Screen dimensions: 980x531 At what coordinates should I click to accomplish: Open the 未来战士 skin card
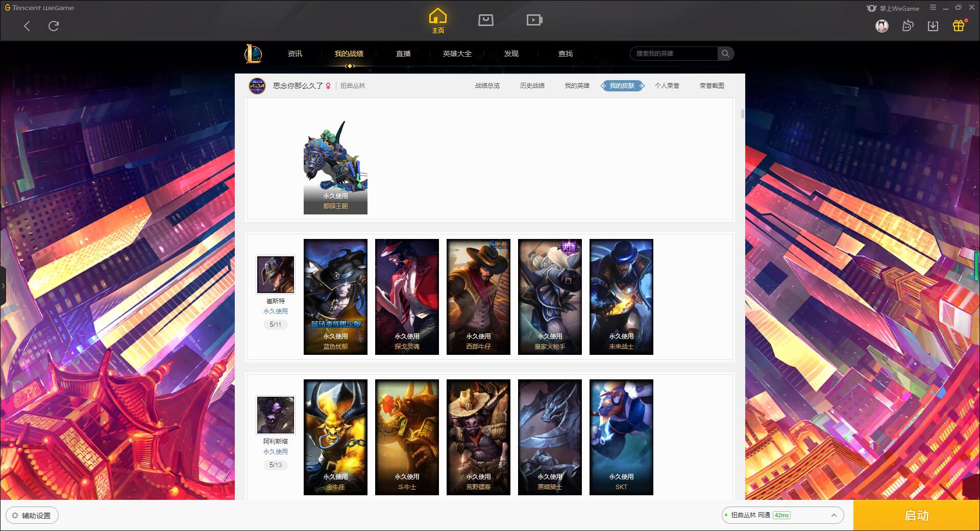[621, 297]
